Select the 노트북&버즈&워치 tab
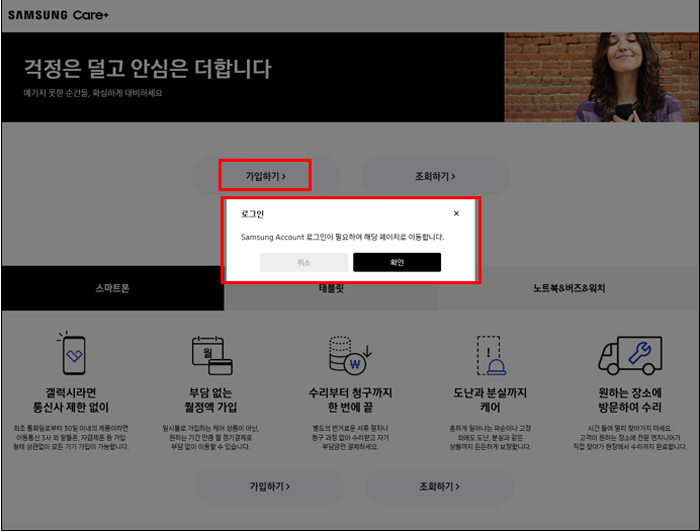 (569, 288)
